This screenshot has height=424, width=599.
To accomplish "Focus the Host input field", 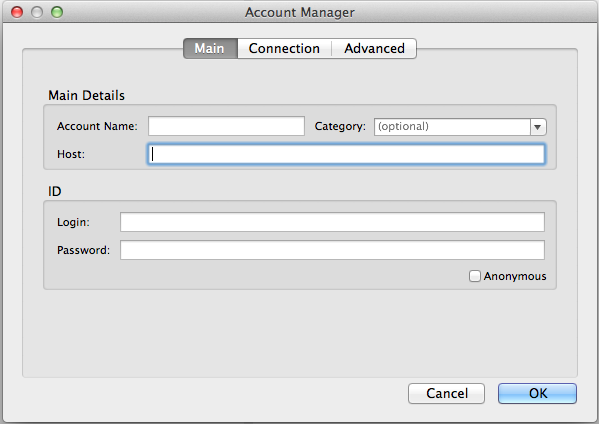I will click(346, 154).
